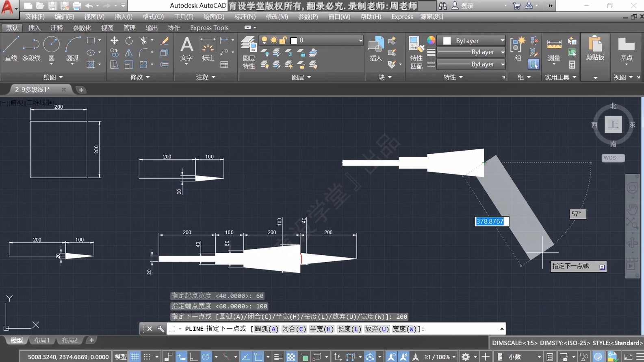The height and width of the screenshot is (362, 644).
Task: Open annotation scale 1:1 / 100% dropdown
Action: tap(440, 357)
